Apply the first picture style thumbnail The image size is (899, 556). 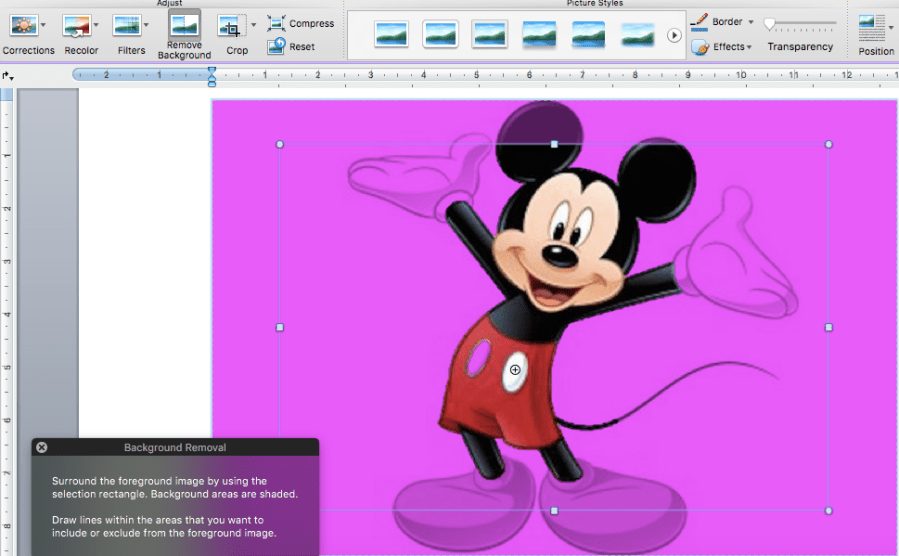point(391,34)
